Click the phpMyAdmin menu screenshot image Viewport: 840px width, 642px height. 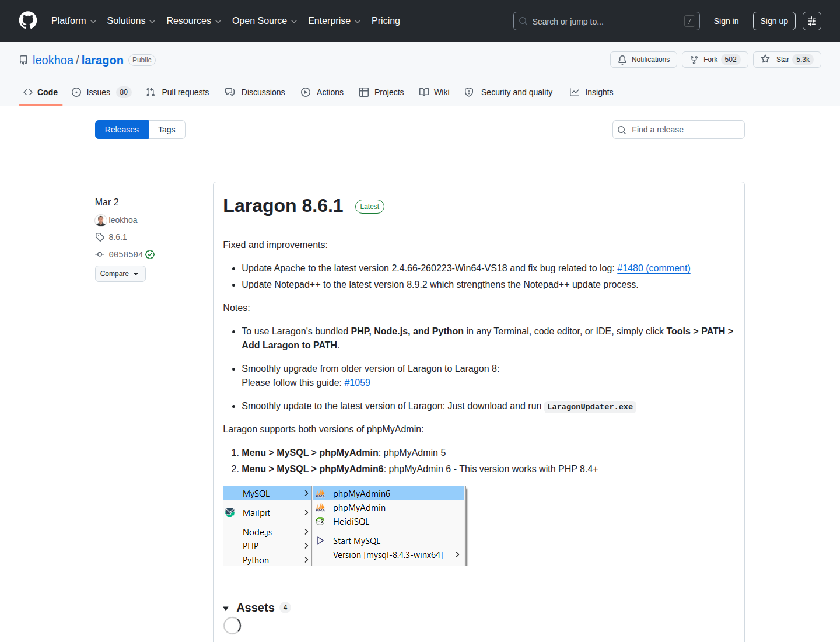coord(345,526)
